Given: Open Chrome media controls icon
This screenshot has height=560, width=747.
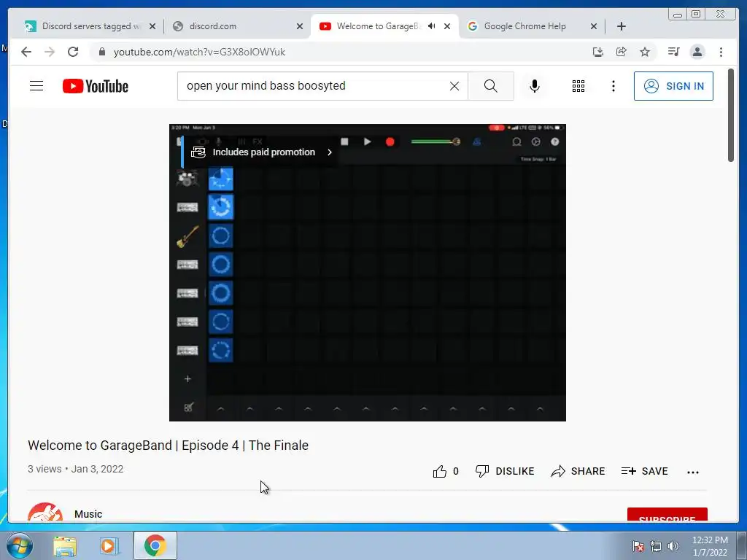Looking at the screenshot, I should [673, 52].
